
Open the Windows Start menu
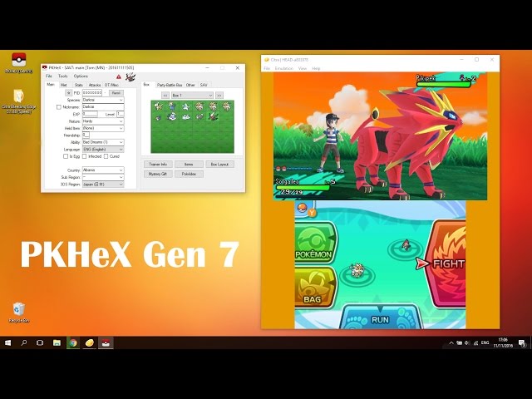click(7, 342)
